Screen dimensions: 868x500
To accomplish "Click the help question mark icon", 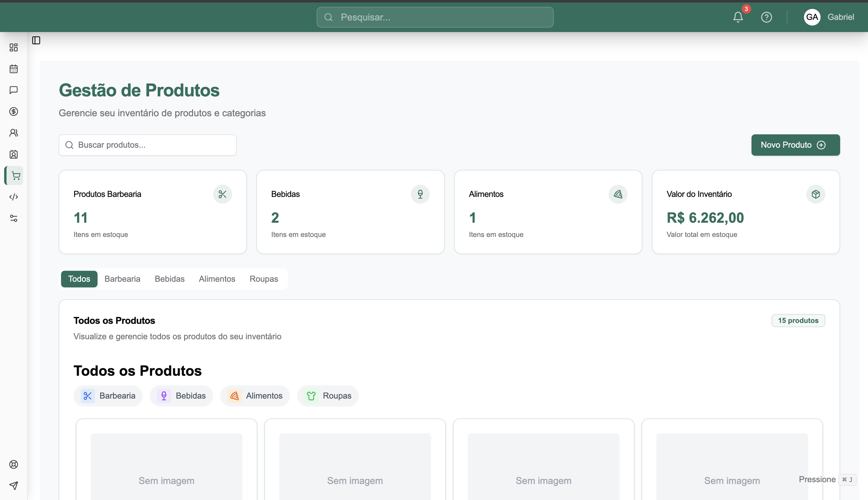I will (x=766, y=17).
